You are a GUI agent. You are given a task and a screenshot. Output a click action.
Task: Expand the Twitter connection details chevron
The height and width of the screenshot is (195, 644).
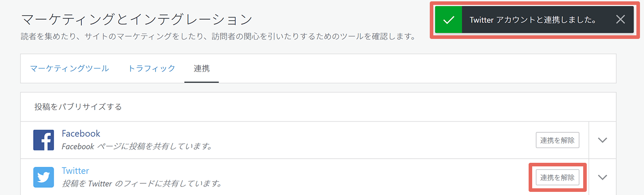click(x=602, y=177)
